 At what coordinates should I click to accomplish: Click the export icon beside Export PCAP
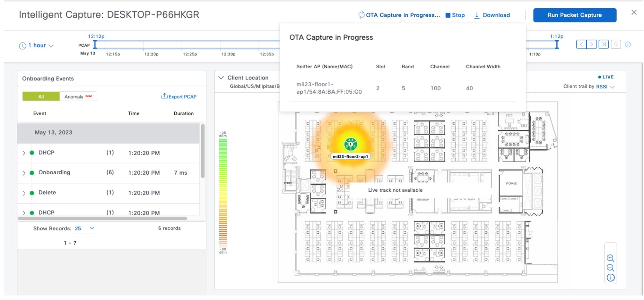click(x=164, y=96)
